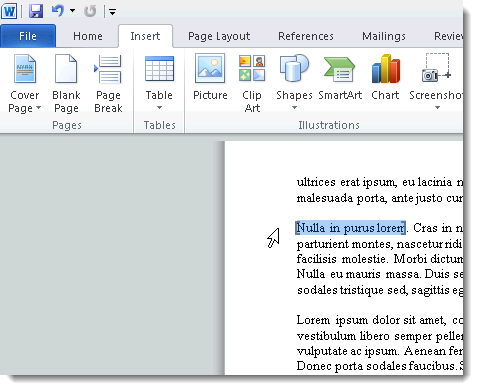The width and height of the screenshot is (478, 390).
Task: Open the Clip Art pane
Action: (252, 83)
